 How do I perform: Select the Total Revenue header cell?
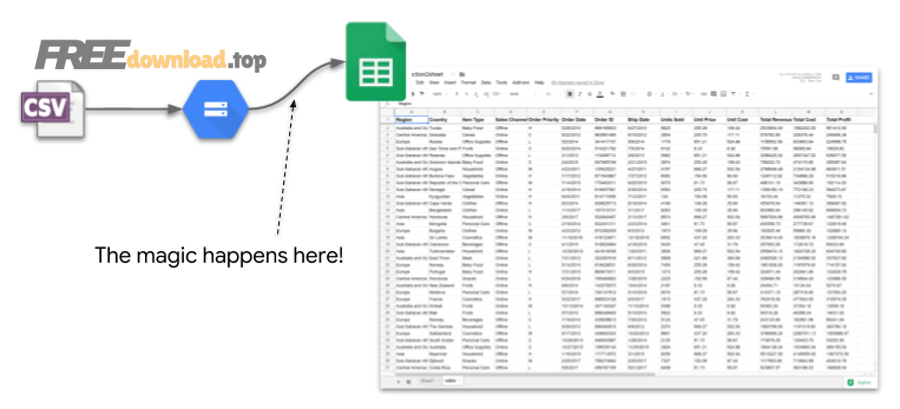pos(776,119)
